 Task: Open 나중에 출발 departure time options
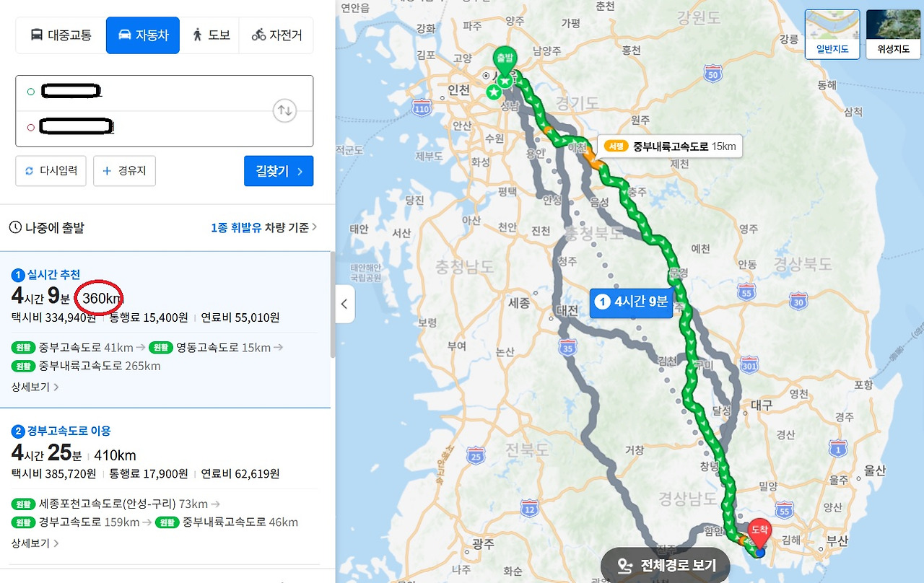coord(47,228)
